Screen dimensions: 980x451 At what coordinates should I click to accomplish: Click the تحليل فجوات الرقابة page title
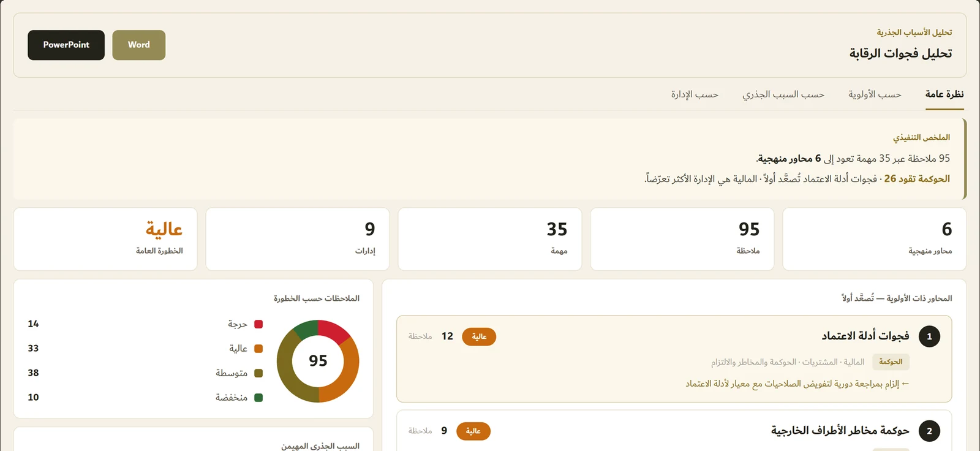pos(900,53)
